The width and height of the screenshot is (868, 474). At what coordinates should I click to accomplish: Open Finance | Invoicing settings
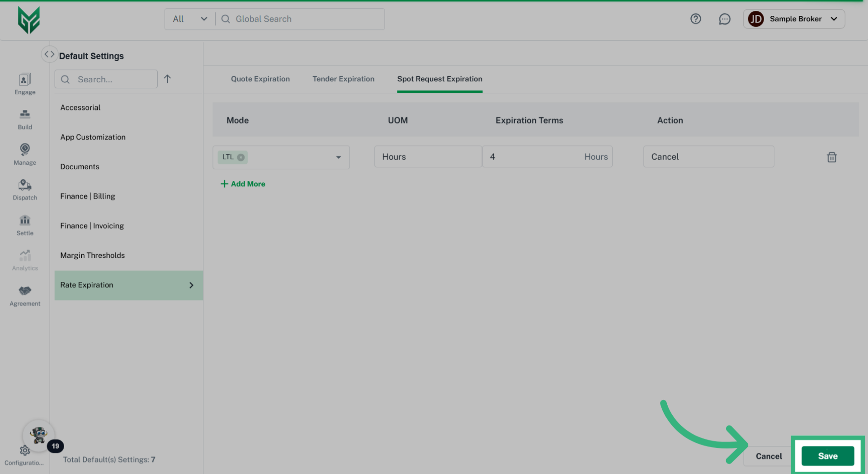[x=128, y=226]
